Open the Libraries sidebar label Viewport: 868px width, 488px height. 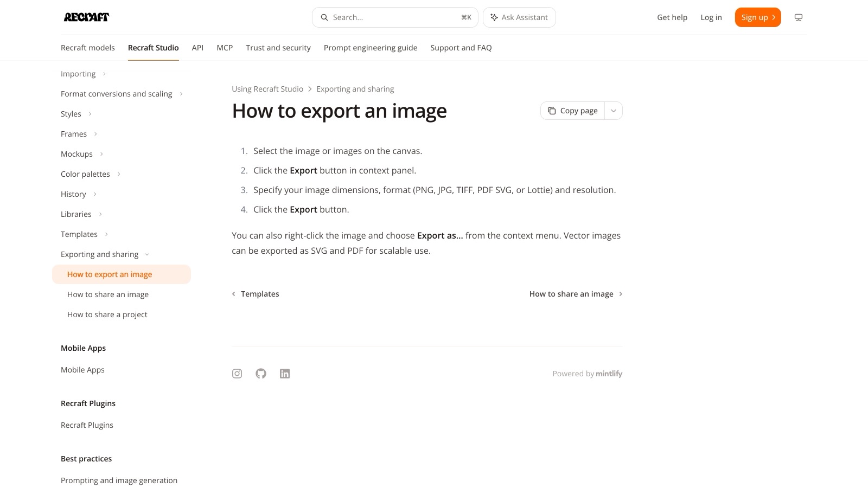pyautogui.click(x=76, y=214)
